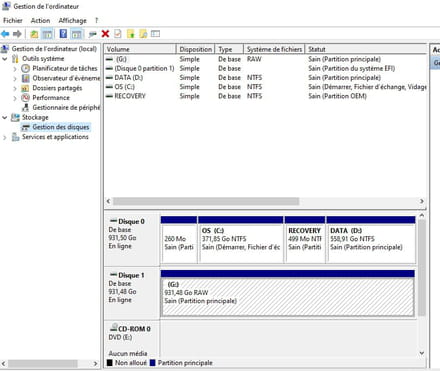Sort by the Disposition column header
This screenshot has height=371, width=440.
tap(195, 49)
